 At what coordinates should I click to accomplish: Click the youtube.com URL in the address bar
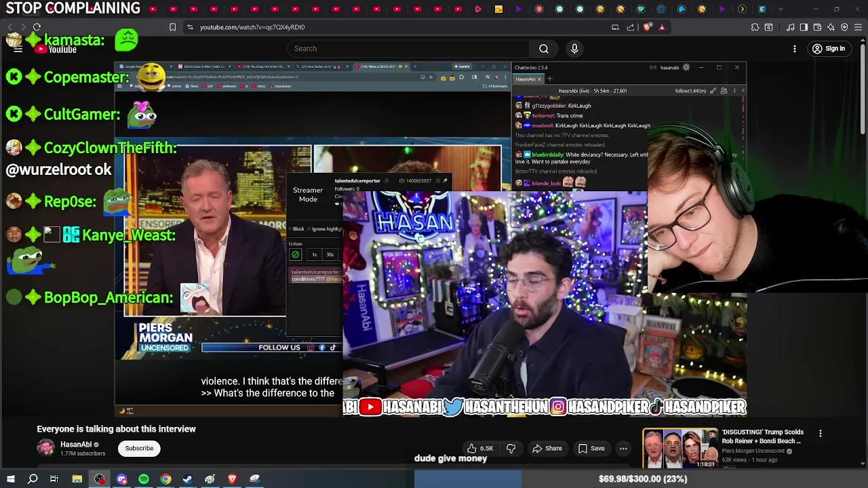point(252,27)
